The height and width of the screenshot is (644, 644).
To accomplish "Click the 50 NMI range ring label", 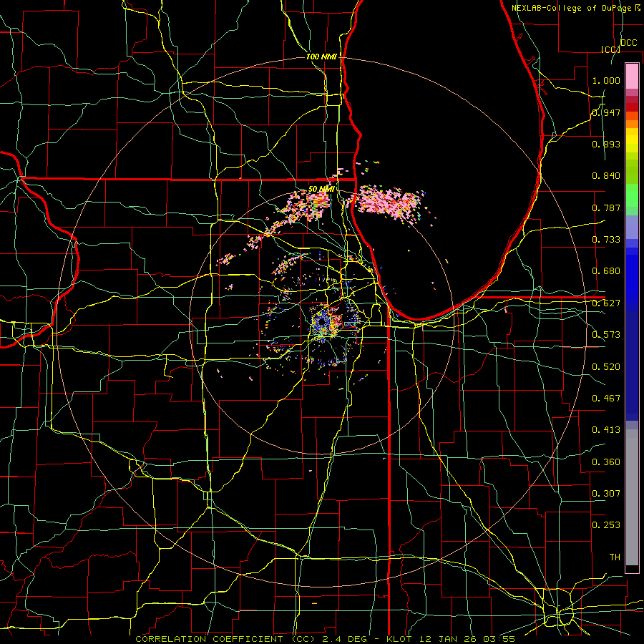I will (x=321, y=190).
